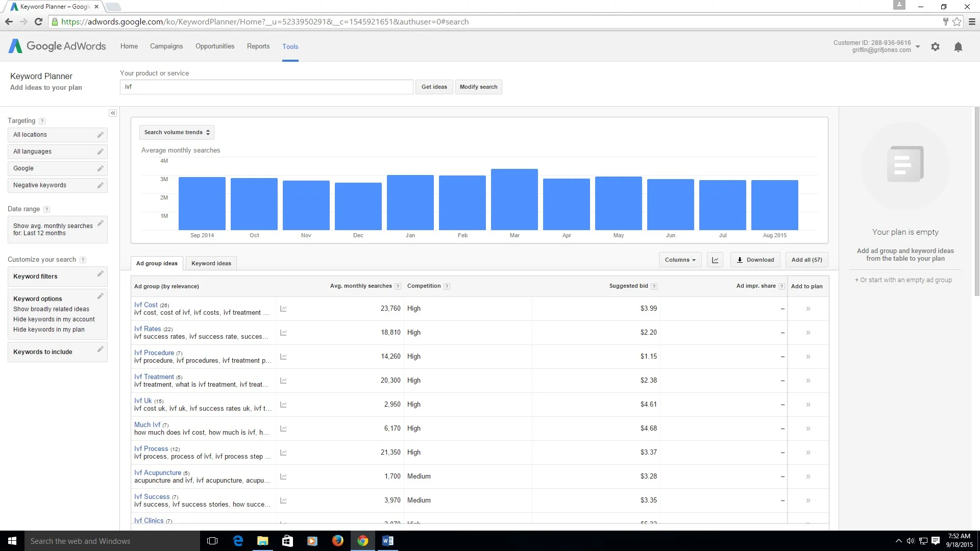Open the Ivf Acupuncture ad group
This screenshot has width=980, height=551.
[157, 472]
